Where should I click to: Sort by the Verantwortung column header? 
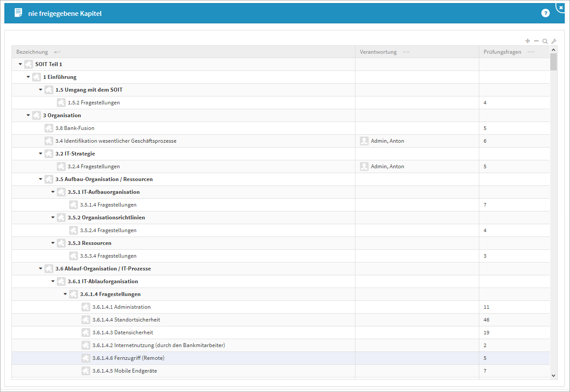pyautogui.click(x=378, y=52)
